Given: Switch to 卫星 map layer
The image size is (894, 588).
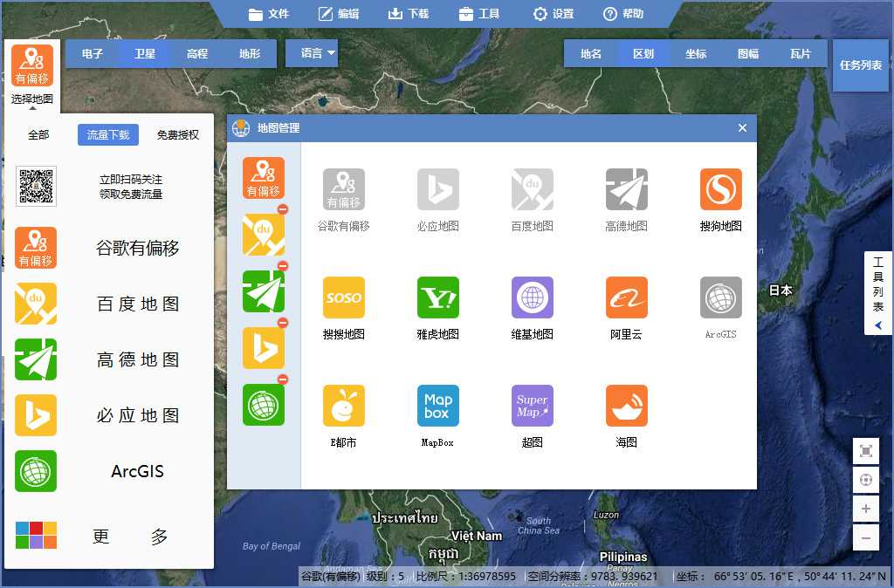Looking at the screenshot, I should tap(144, 53).
